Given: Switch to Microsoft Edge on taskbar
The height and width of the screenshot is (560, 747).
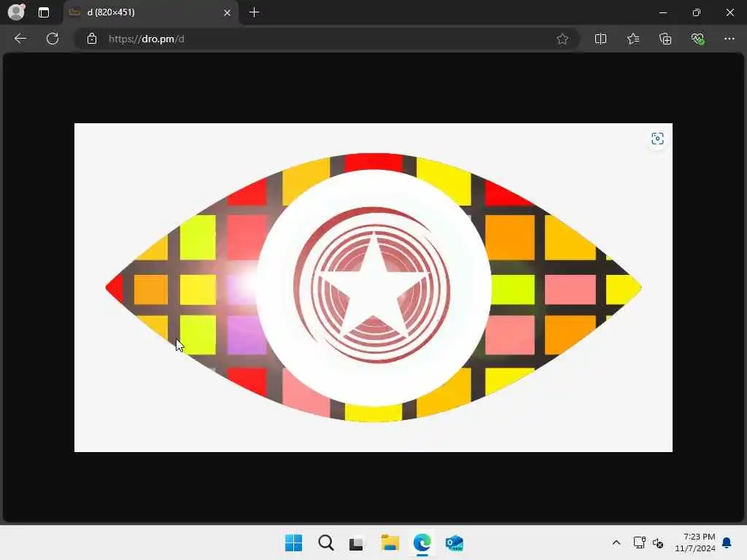Looking at the screenshot, I should (x=422, y=542).
